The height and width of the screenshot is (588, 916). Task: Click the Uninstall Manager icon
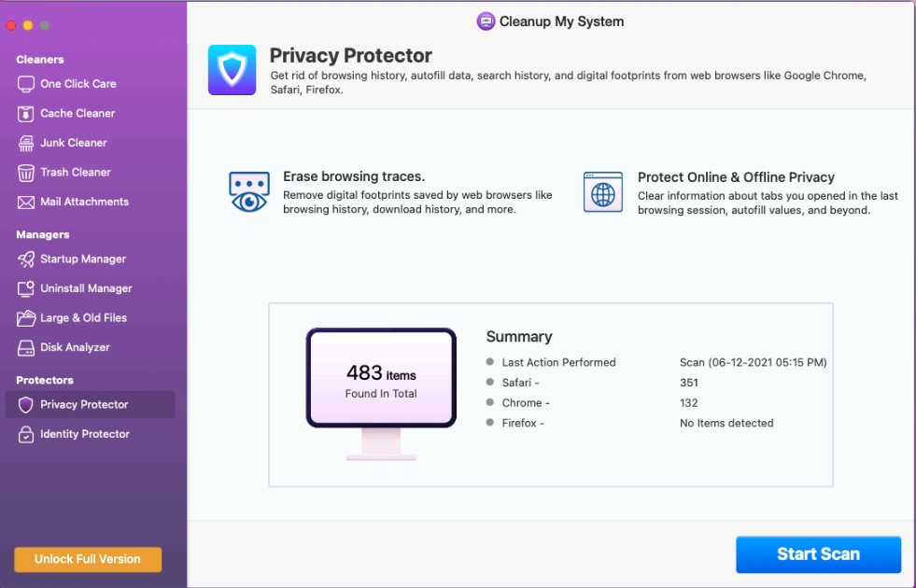click(26, 288)
